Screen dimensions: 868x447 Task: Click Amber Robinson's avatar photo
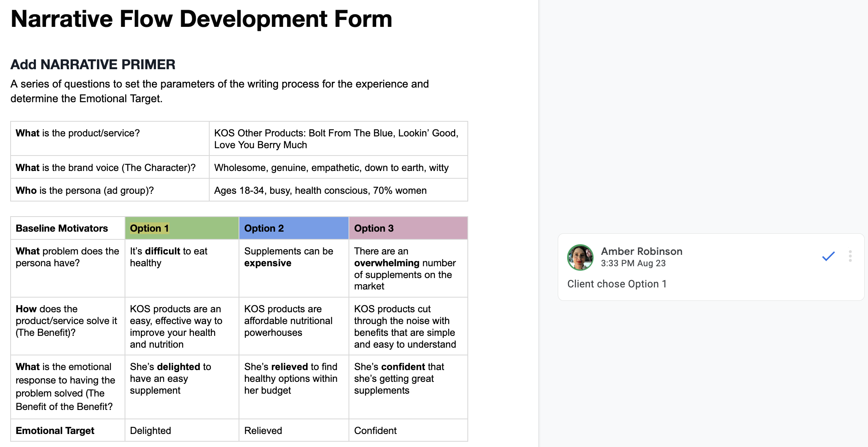coord(580,257)
